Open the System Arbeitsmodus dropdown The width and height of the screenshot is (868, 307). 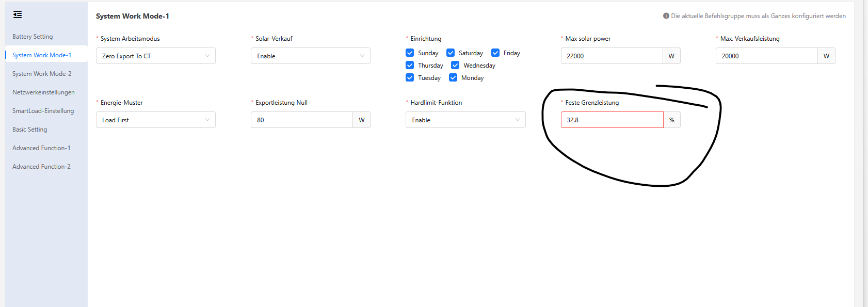point(155,56)
